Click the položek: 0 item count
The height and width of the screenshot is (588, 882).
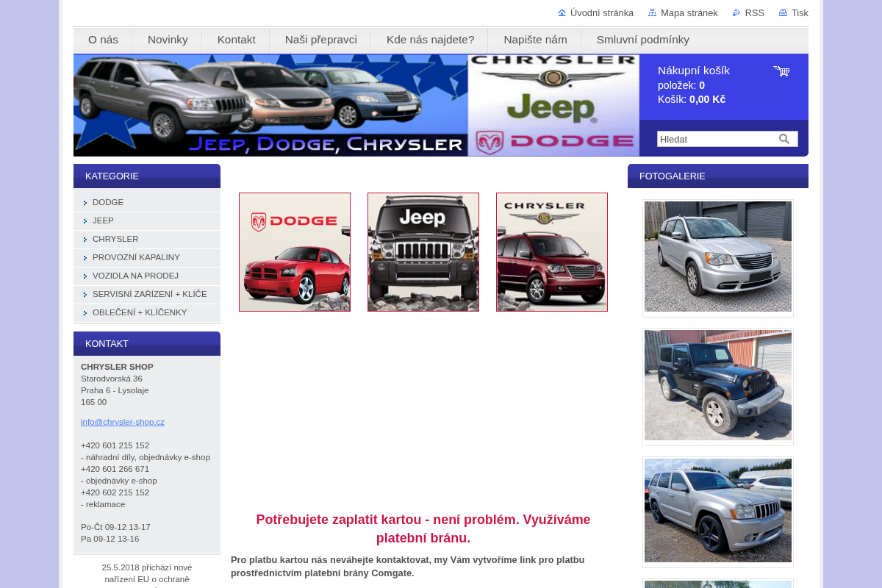pyautogui.click(x=681, y=85)
